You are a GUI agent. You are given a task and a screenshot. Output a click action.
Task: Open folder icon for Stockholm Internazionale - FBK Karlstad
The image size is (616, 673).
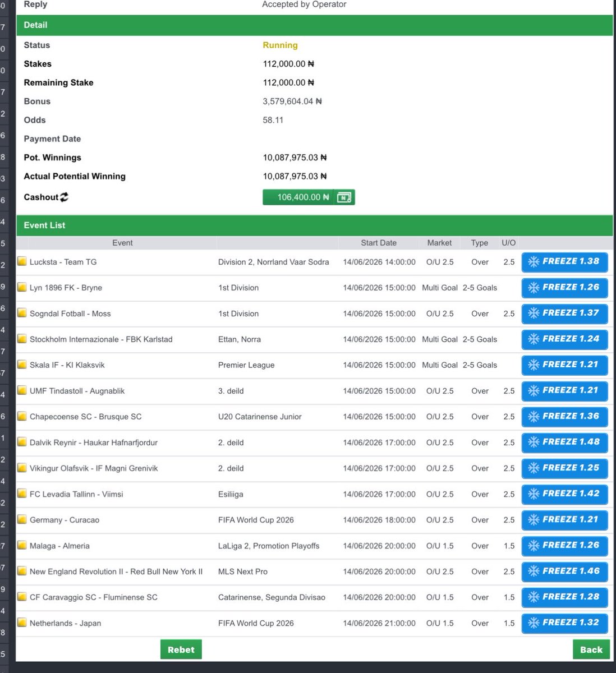22,339
